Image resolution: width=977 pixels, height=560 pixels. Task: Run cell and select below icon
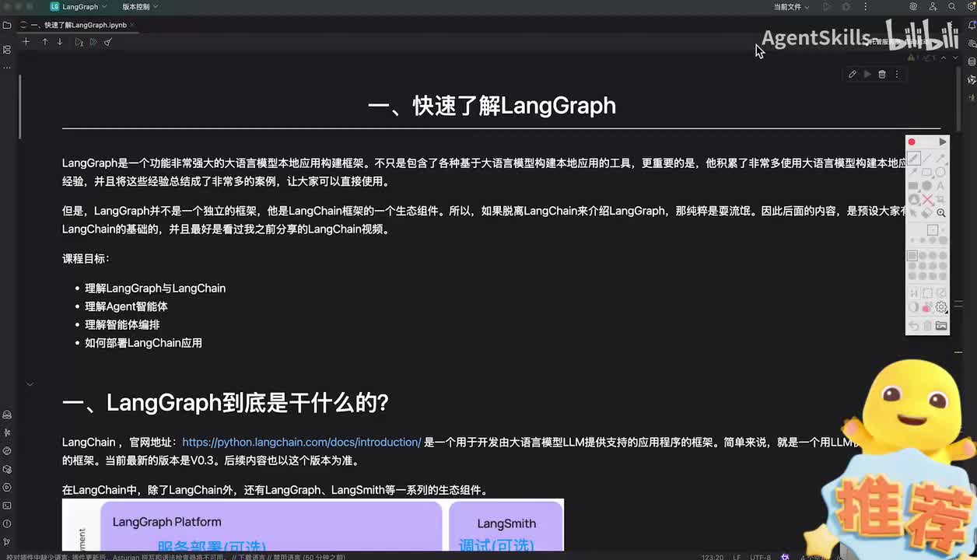(79, 42)
